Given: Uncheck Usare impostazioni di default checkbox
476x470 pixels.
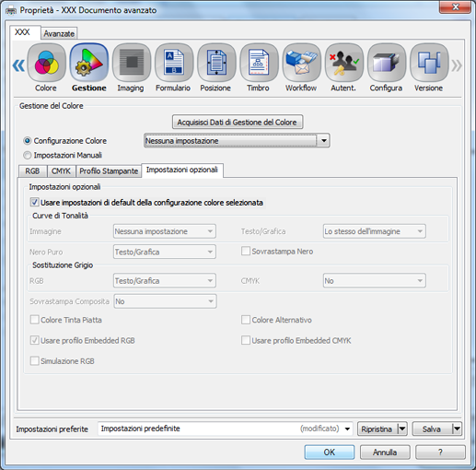Looking at the screenshot, I should pos(34,203).
